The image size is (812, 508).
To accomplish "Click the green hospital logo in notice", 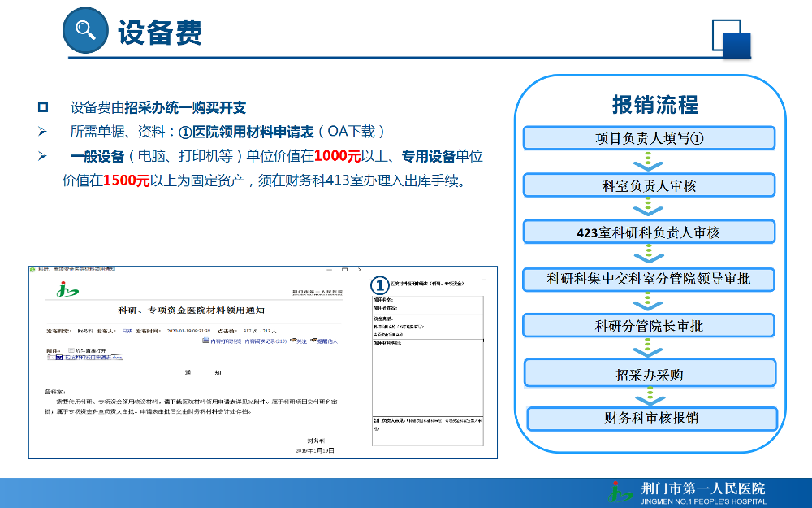I will pos(67,290).
